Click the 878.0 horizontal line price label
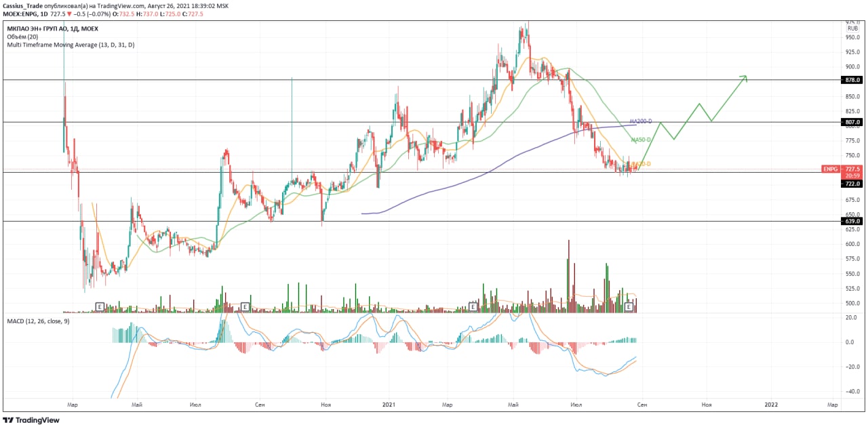The width and height of the screenshot is (868, 429). (x=852, y=80)
